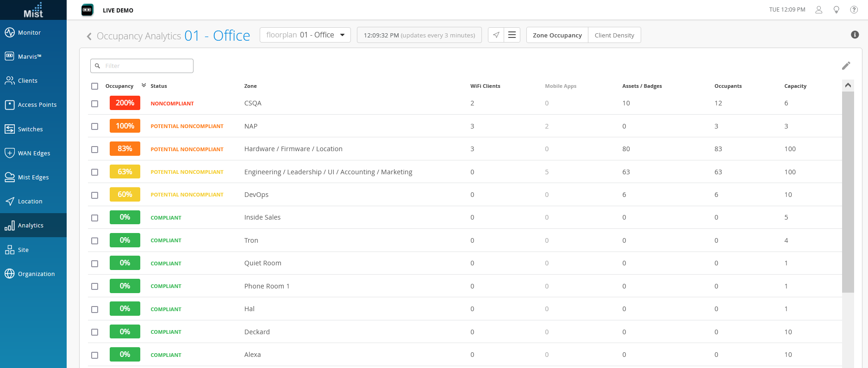Screen dimensions: 868x368
Task: Tick the checkbox for DevOps zone
Action: pos(95,195)
